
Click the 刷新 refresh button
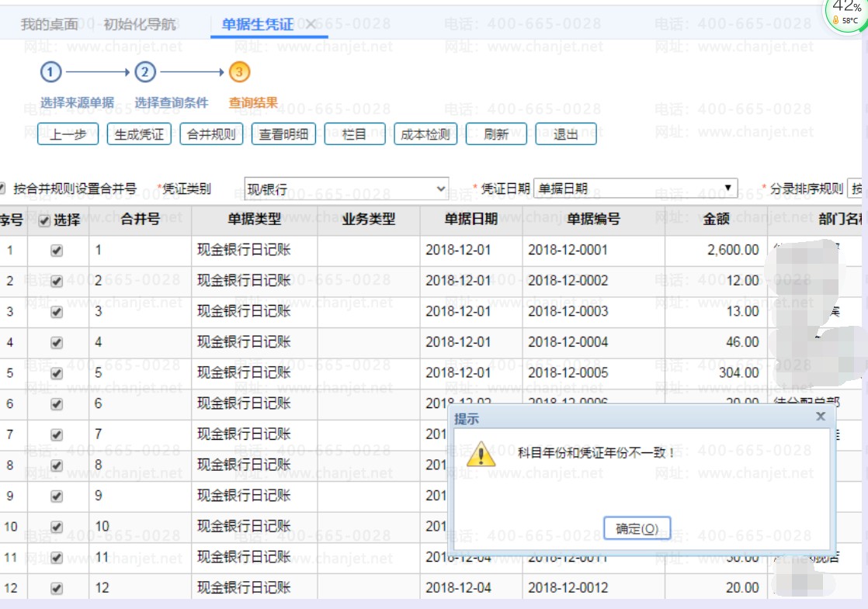pyautogui.click(x=496, y=134)
